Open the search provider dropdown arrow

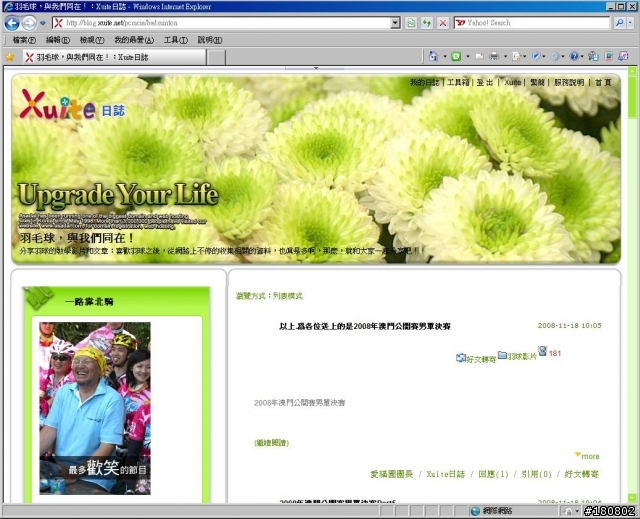[x=630, y=23]
